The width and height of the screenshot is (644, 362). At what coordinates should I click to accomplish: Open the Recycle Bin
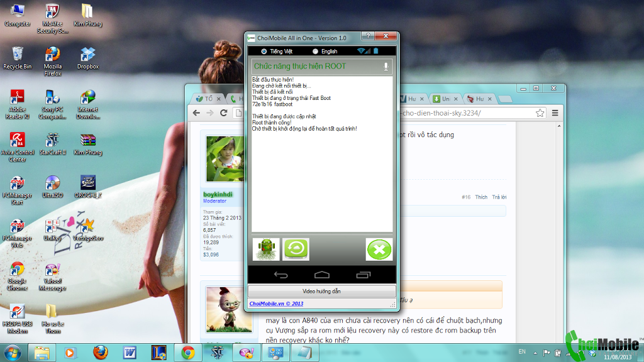(17, 58)
